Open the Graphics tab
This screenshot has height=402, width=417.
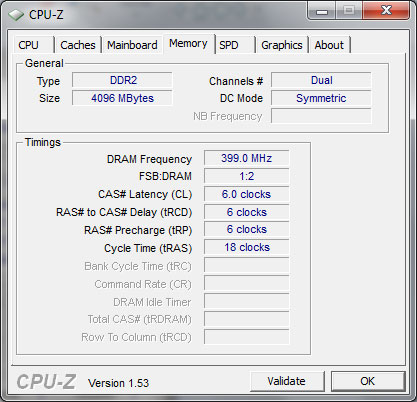[x=282, y=45]
